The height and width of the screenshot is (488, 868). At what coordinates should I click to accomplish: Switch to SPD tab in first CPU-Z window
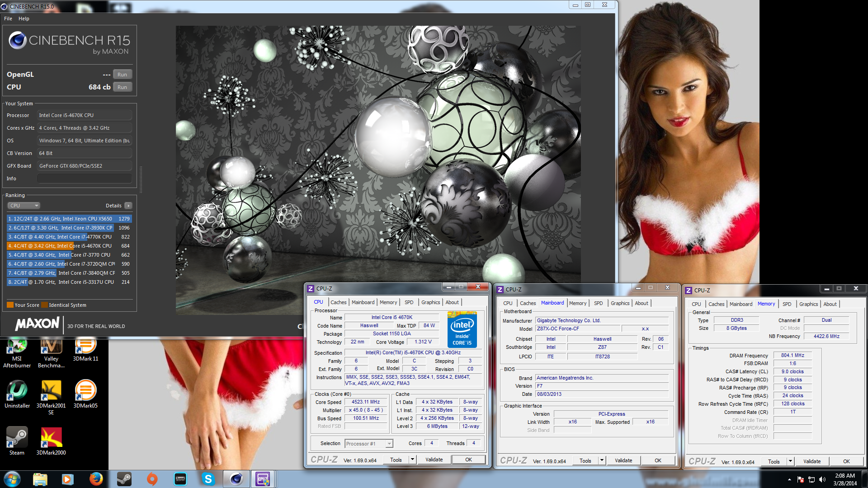click(x=409, y=302)
